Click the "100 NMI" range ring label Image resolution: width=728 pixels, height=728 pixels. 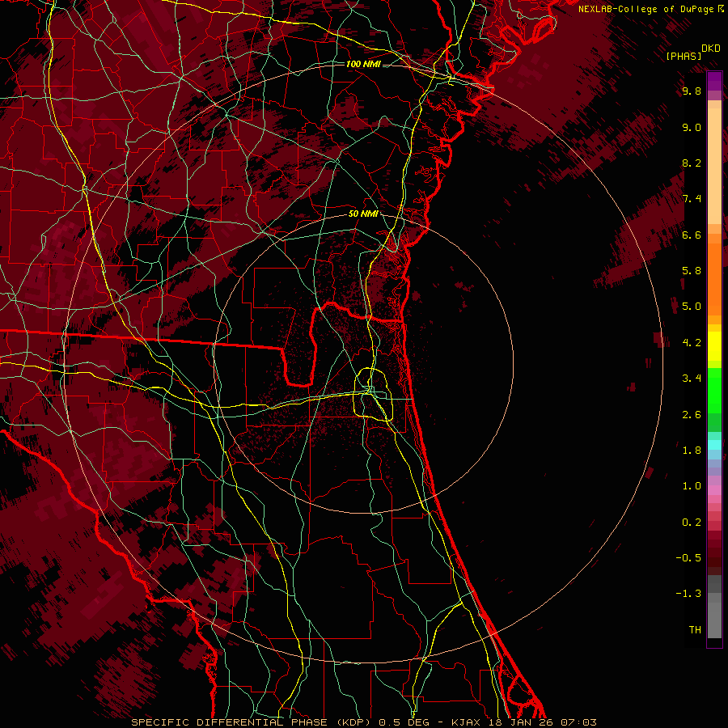pos(363,64)
